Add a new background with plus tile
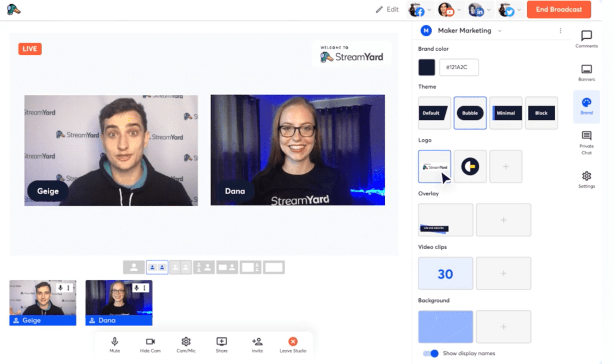This screenshot has height=364, width=614. [503, 327]
